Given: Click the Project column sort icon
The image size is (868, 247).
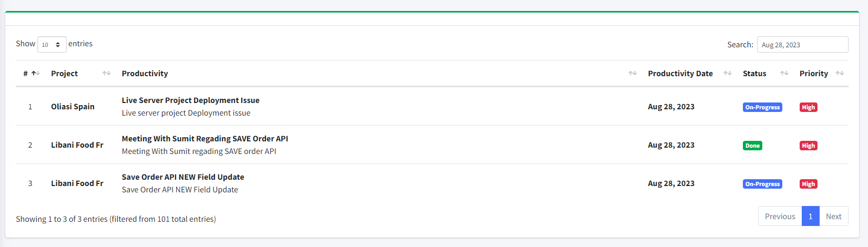Looking at the screenshot, I should [107, 74].
